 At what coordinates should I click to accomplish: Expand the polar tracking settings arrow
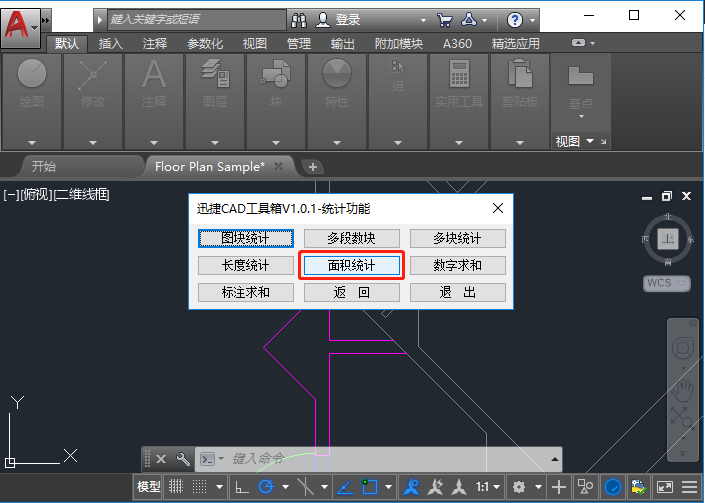pos(285,487)
